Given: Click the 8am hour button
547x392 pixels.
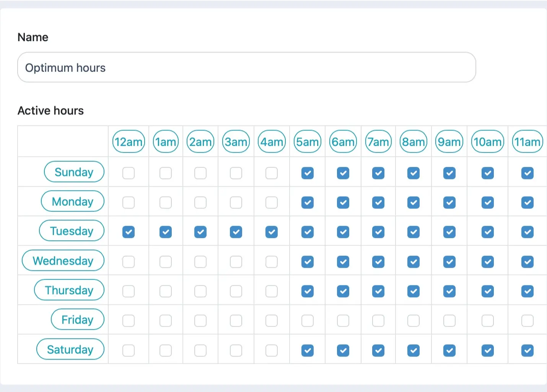Looking at the screenshot, I should [414, 142].
